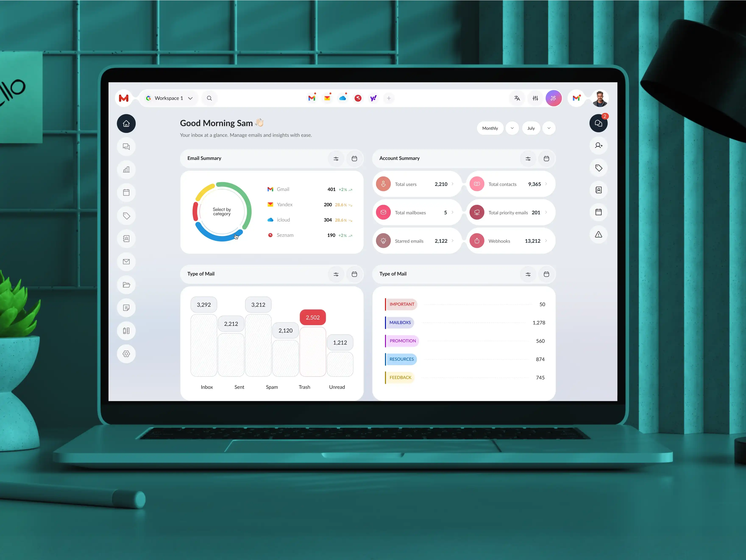Expand Account Summary filter options
746x560 pixels.
tap(527, 158)
